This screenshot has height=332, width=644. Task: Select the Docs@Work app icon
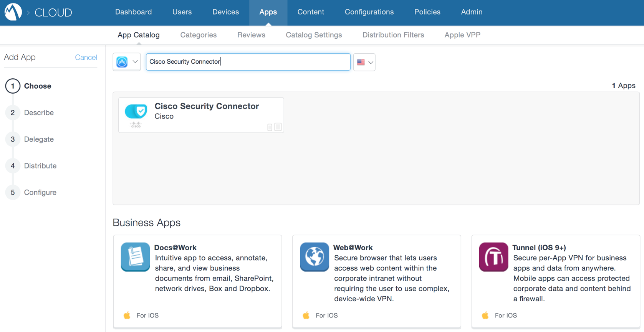pos(135,257)
